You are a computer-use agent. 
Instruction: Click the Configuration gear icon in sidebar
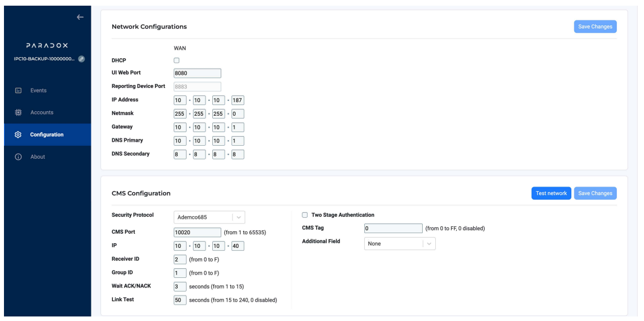tap(18, 134)
